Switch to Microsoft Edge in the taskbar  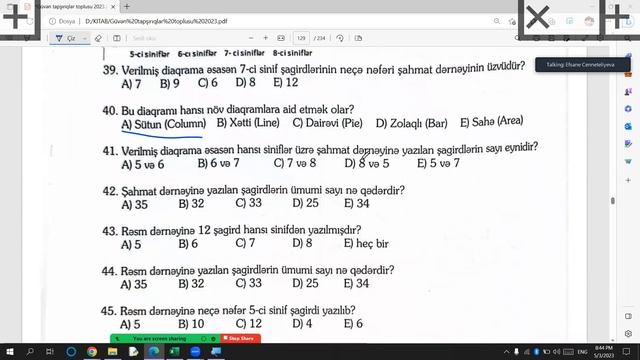(x=154, y=351)
